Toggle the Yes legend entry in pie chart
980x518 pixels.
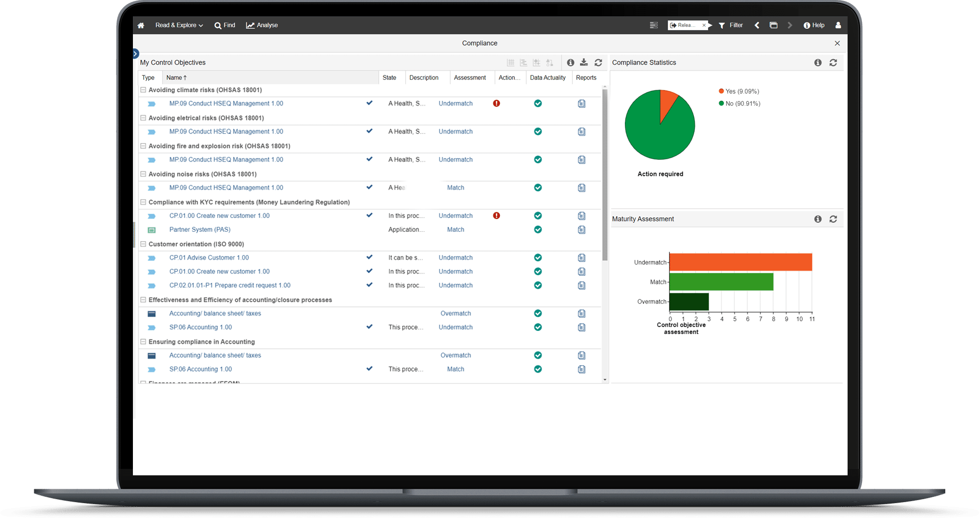738,91
